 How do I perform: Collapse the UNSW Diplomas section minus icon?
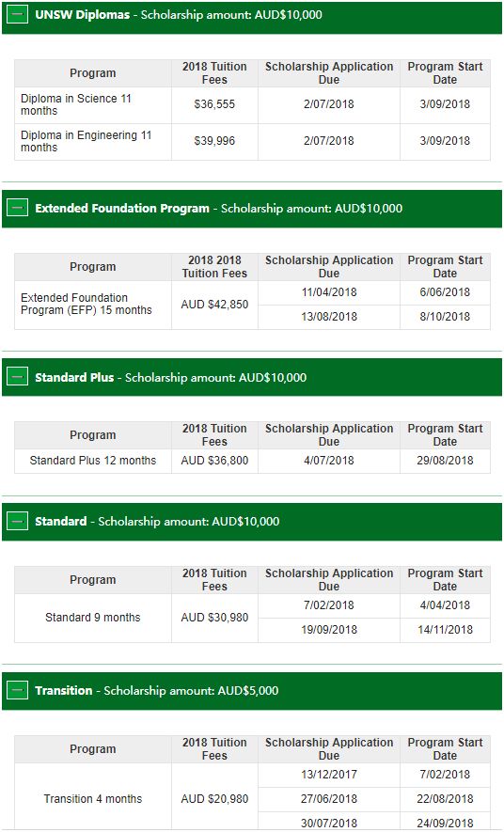(x=18, y=15)
